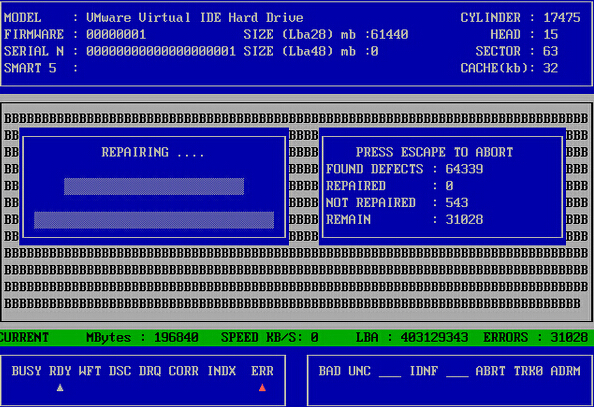Click the RDY status indicator triangle
Viewport: 594px width, 407px height.
[60, 388]
